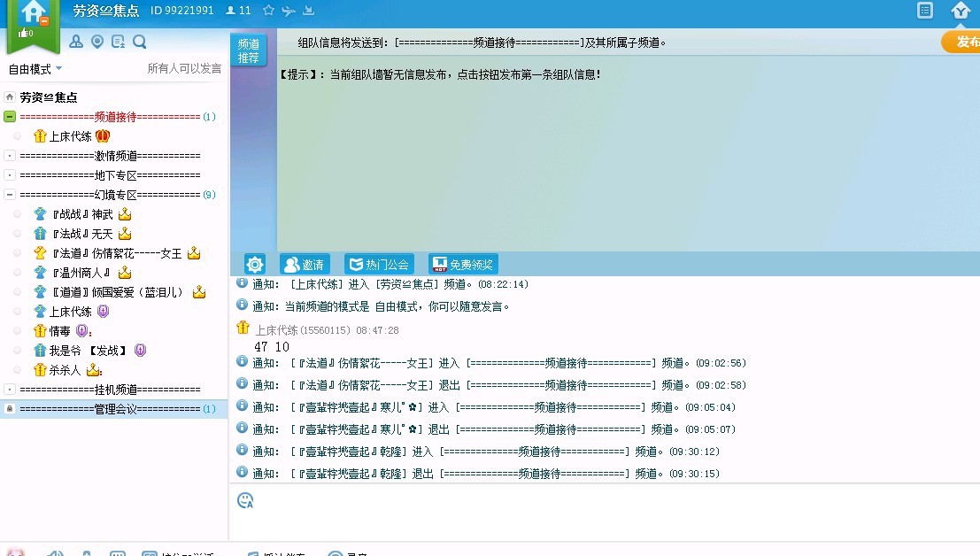Mute the speaker icon in the bottom bar

click(x=55, y=552)
